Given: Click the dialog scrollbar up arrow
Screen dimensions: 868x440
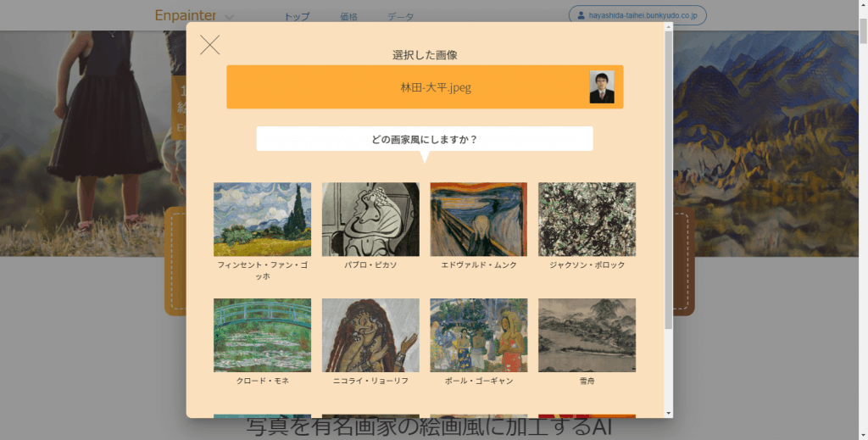Looking at the screenshot, I should tap(668, 26).
